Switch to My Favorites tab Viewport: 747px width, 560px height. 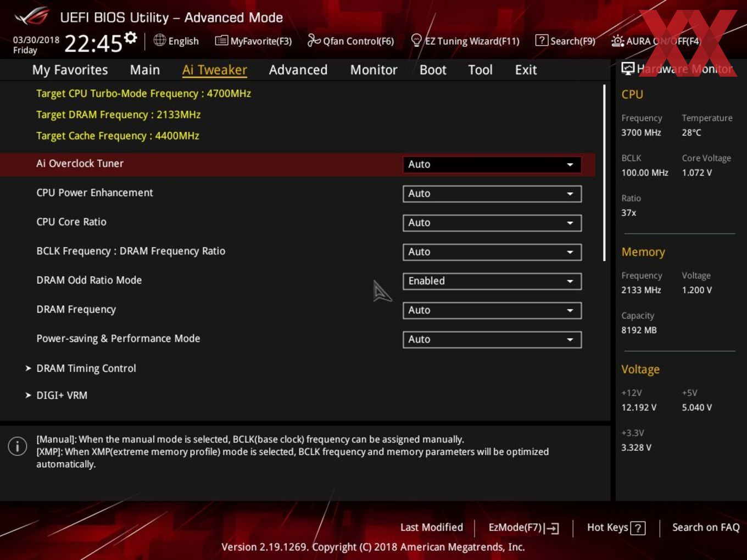(70, 70)
